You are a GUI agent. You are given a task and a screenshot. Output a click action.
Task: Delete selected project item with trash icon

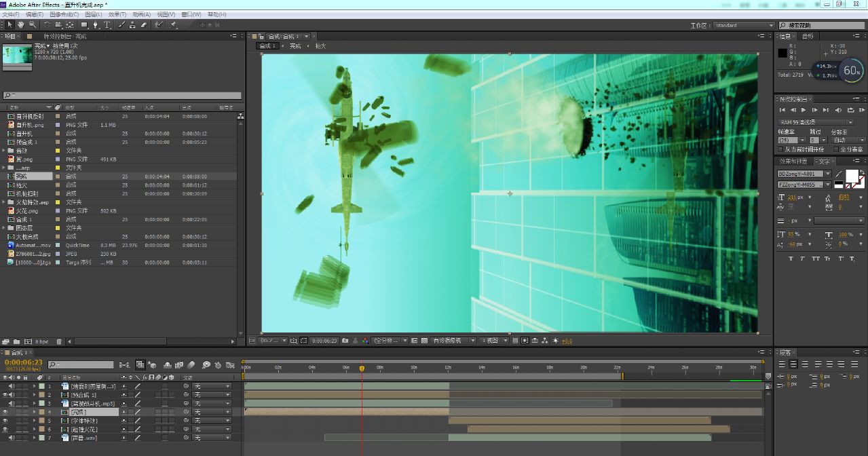[x=59, y=341]
